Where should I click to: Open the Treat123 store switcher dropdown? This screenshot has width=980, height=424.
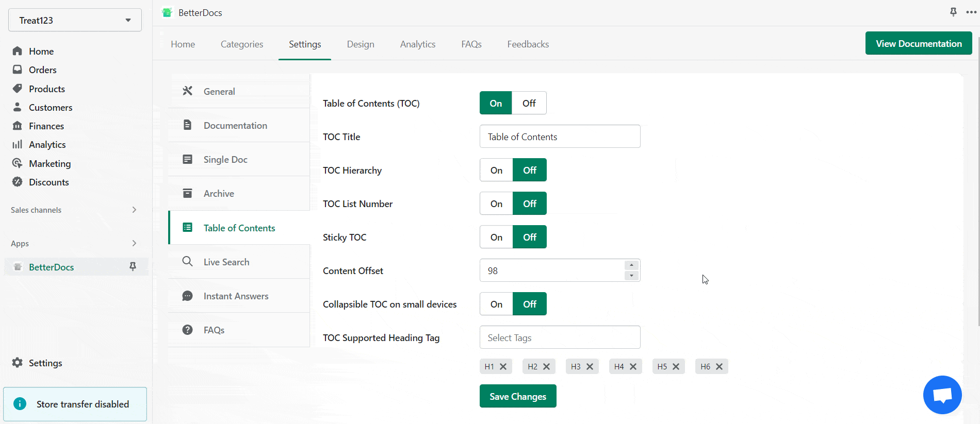(75, 20)
